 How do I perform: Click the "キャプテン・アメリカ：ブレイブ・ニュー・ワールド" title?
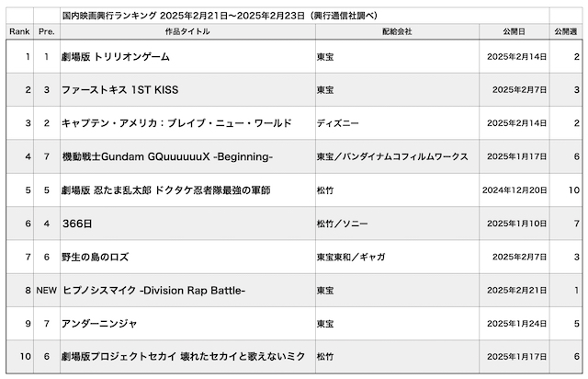(175, 123)
